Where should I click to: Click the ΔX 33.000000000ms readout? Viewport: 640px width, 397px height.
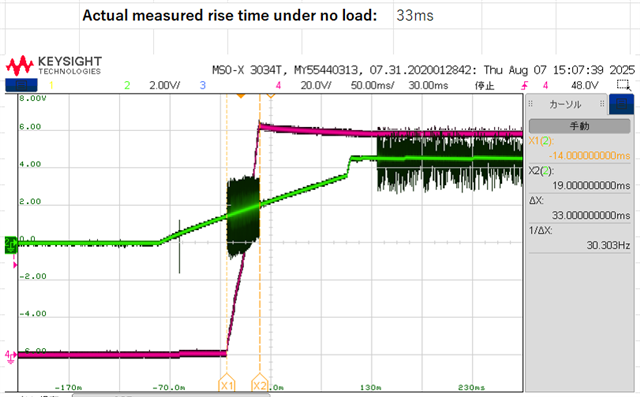click(x=591, y=215)
